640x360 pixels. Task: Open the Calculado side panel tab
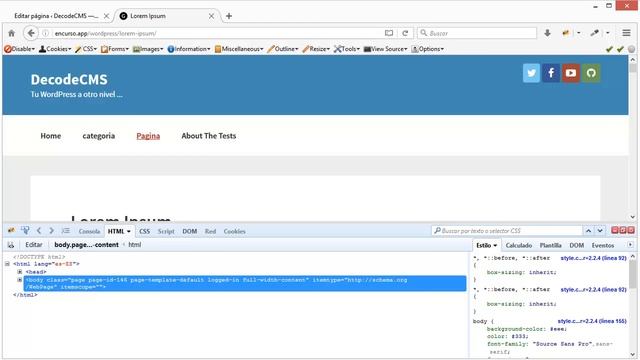pyautogui.click(x=519, y=245)
